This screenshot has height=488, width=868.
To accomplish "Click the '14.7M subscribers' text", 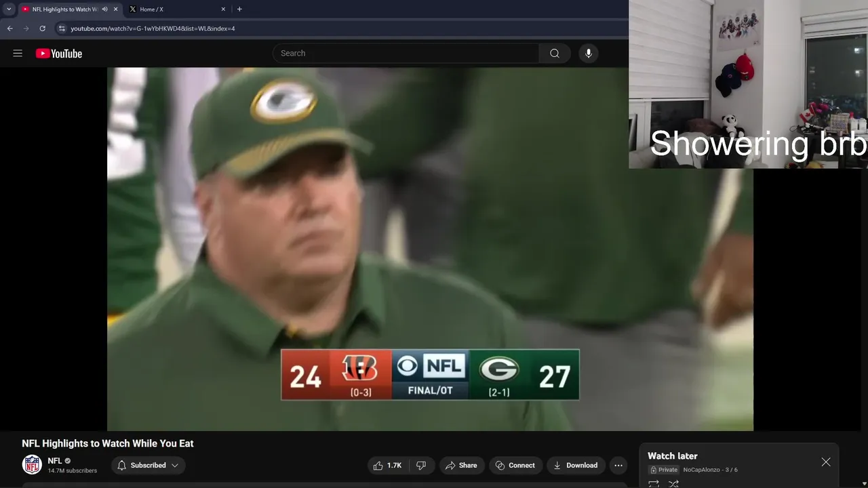I will (73, 470).
